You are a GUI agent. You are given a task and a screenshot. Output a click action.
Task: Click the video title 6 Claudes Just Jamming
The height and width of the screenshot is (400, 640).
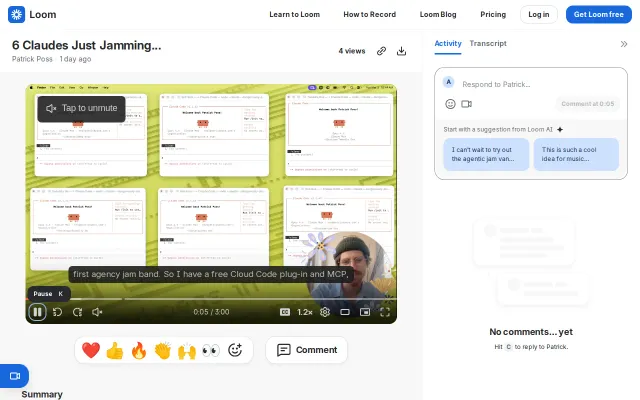[87, 45]
